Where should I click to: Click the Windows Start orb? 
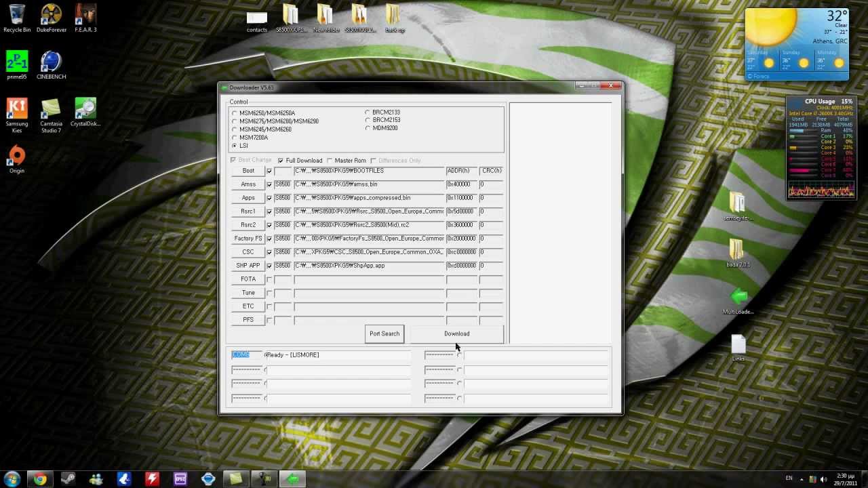12,479
